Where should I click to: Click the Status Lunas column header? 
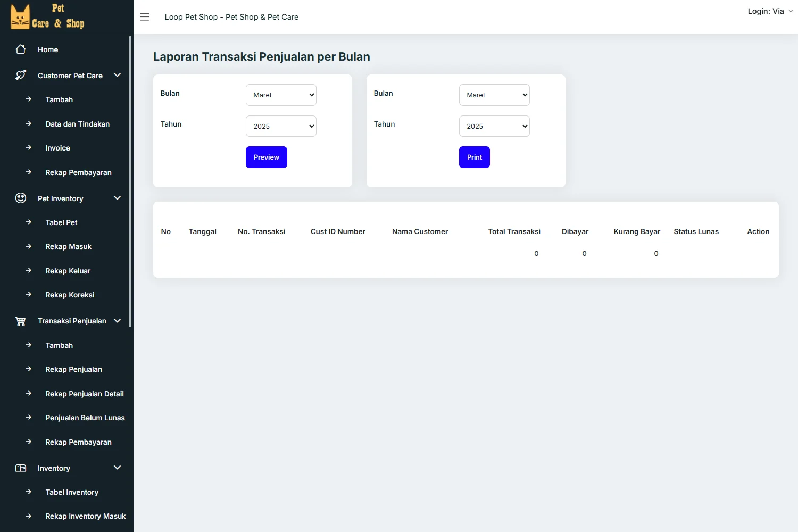pos(696,231)
